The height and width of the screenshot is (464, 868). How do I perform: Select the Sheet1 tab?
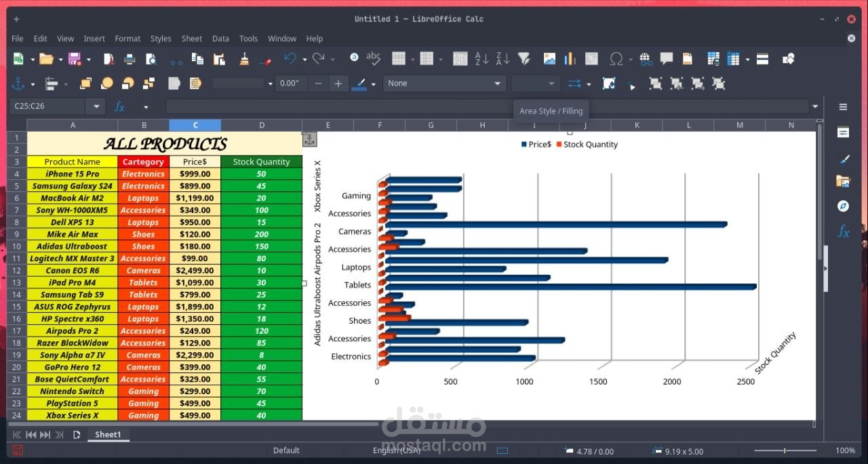click(x=107, y=434)
